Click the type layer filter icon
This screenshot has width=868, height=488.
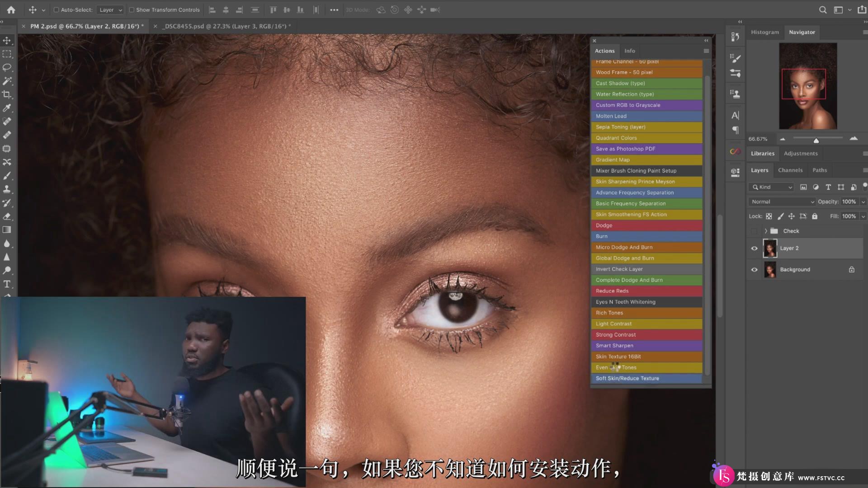pos(828,187)
